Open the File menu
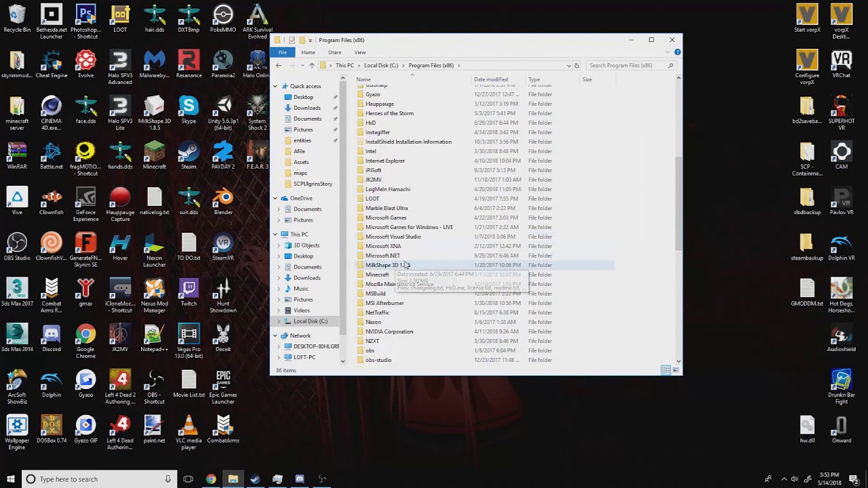This screenshot has height=488, width=868. pyautogui.click(x=283, y=52)
